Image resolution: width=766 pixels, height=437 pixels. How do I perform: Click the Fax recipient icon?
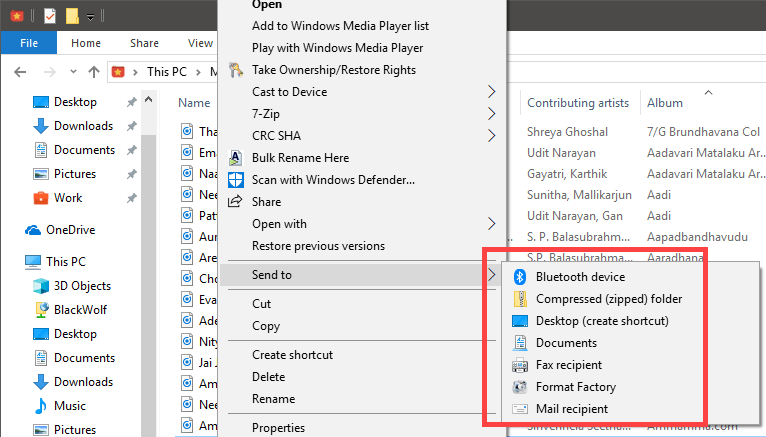coord(520,365)
